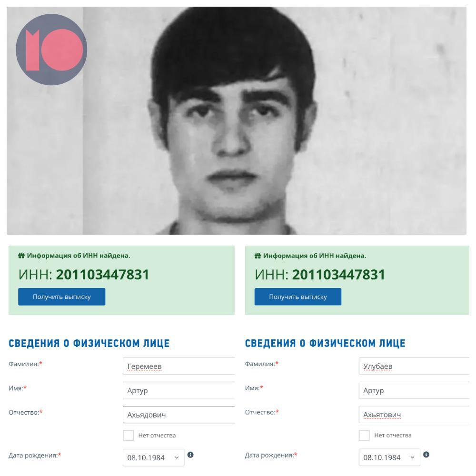Click the surname field containing Геремеев
Screen dimensions: 476x476
click(x=178, y=367)
